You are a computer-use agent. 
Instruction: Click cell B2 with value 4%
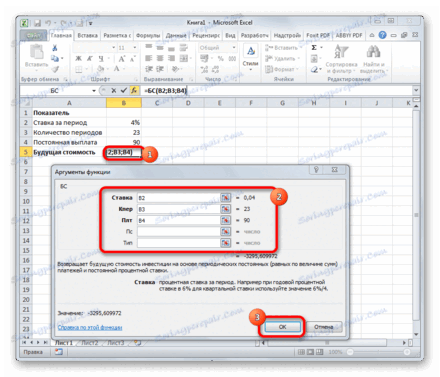pyautogui.click(x=124, y=123)
